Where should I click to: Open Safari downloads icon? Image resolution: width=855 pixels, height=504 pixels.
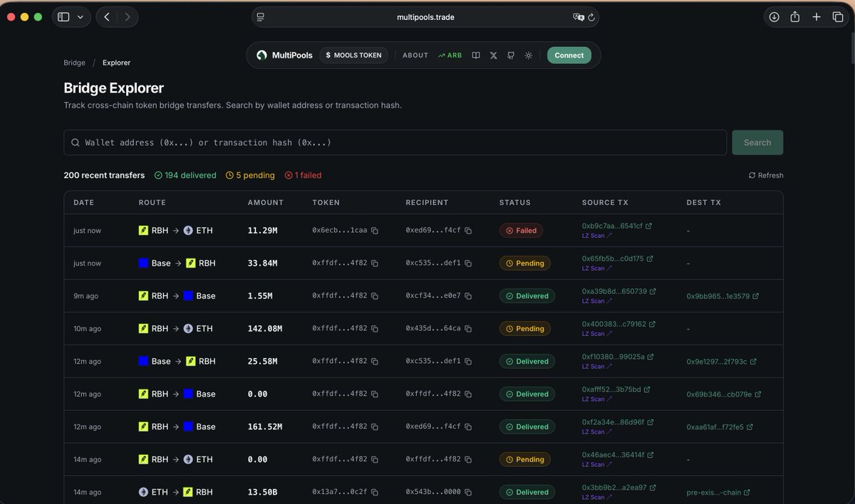pyautogui.click(x=774, y=17)
